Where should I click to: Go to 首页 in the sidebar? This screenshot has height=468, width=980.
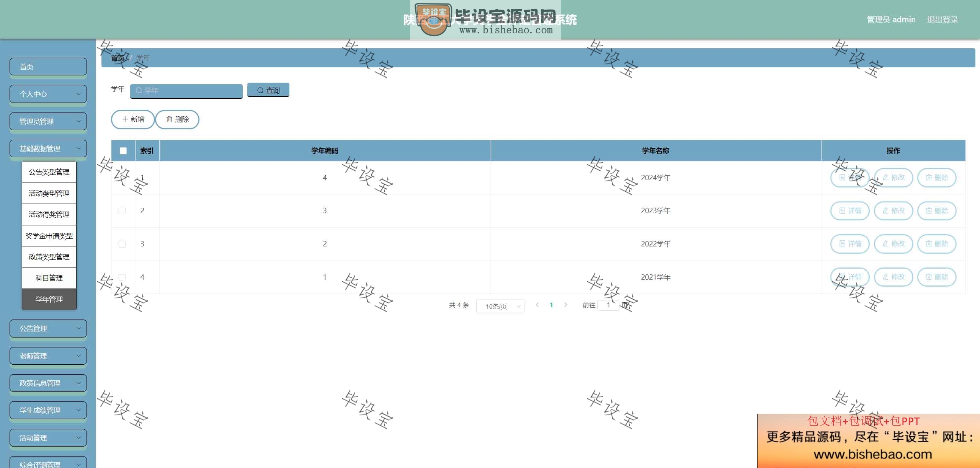click(x=48, y=67)
